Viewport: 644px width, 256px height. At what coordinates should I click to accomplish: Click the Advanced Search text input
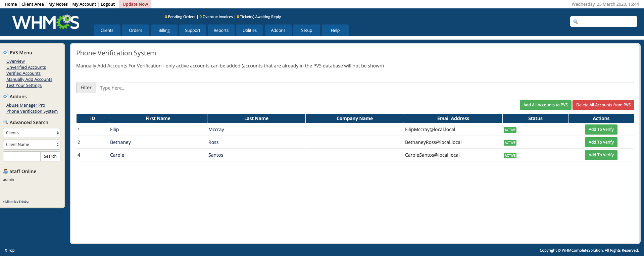(x=21, y=156)
